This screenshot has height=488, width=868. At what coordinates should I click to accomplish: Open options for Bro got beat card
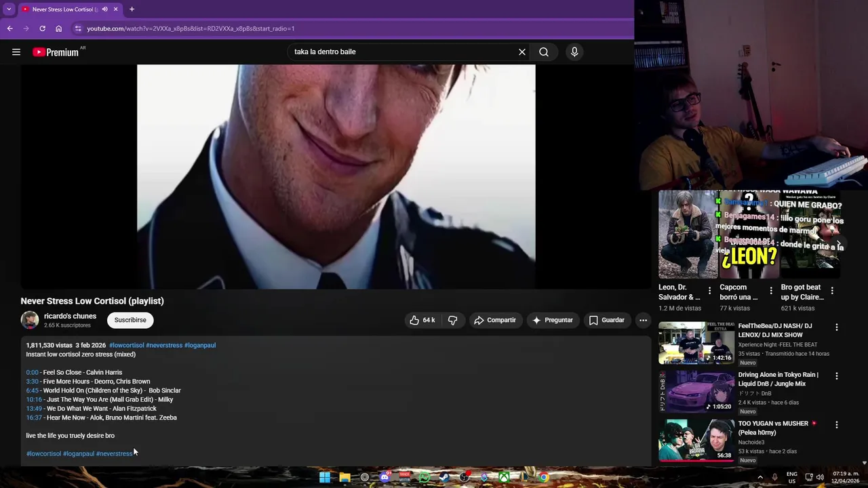coord(832,291)
